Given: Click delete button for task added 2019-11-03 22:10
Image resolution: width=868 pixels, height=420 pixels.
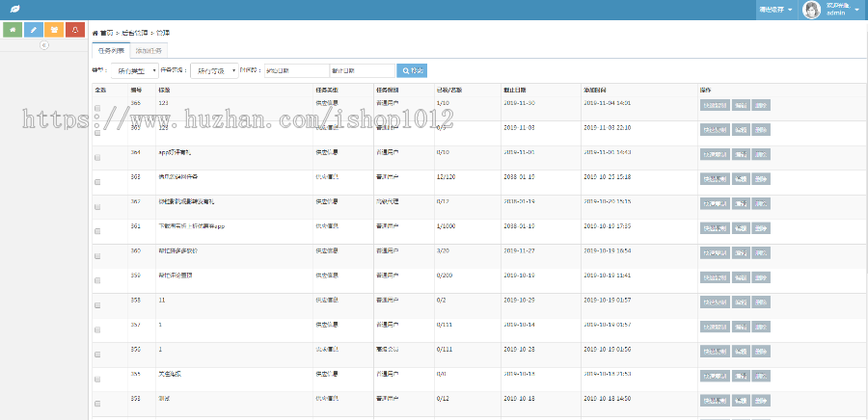Looking at the screenshot, I should [761, 130].
